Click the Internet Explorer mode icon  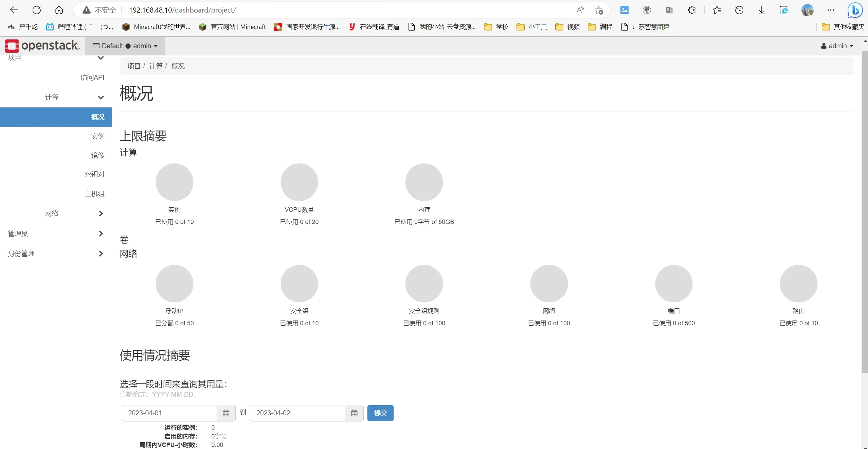pyautogui.click(x=784, y=10)
